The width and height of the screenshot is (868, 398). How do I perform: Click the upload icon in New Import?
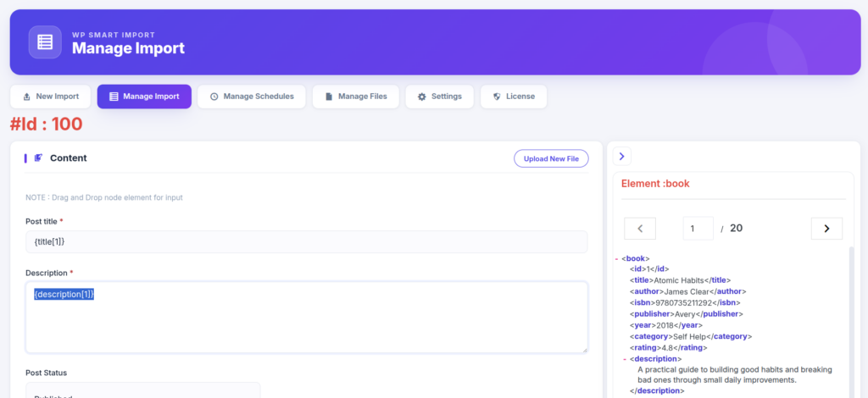[26, 97]
